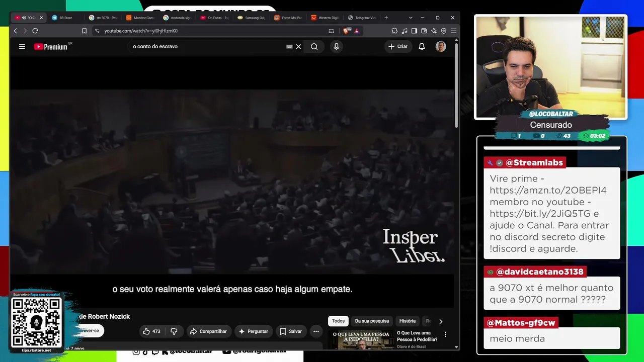Viewport: 644px width, 362px height.
Task: Select the Da sua pesquisa chip
Action: 372,321
